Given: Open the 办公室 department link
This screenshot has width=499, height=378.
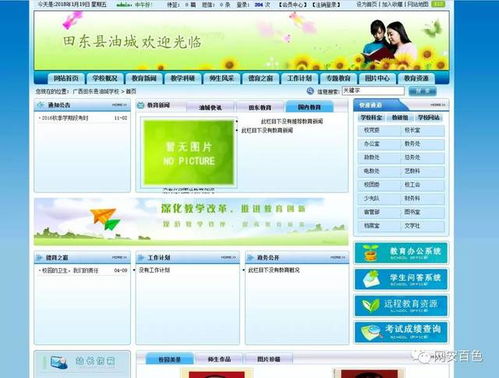Looking at the screenshot, I should (372, 144).
